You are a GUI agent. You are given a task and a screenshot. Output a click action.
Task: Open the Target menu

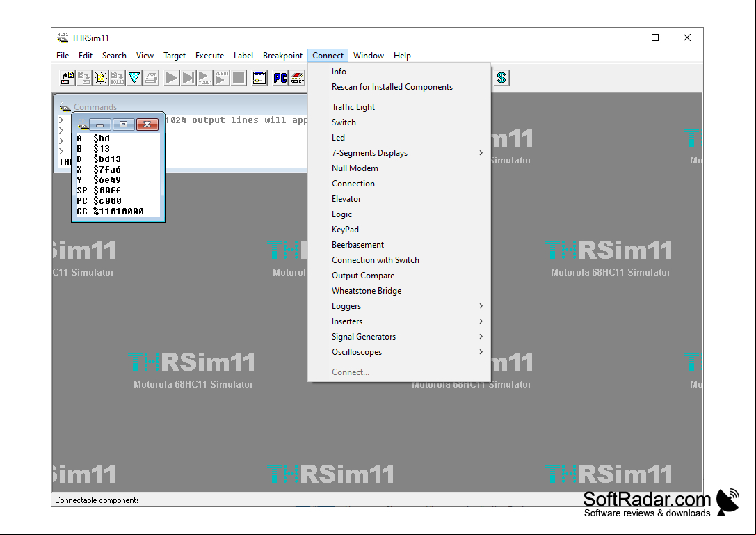[x=175, y=56]
